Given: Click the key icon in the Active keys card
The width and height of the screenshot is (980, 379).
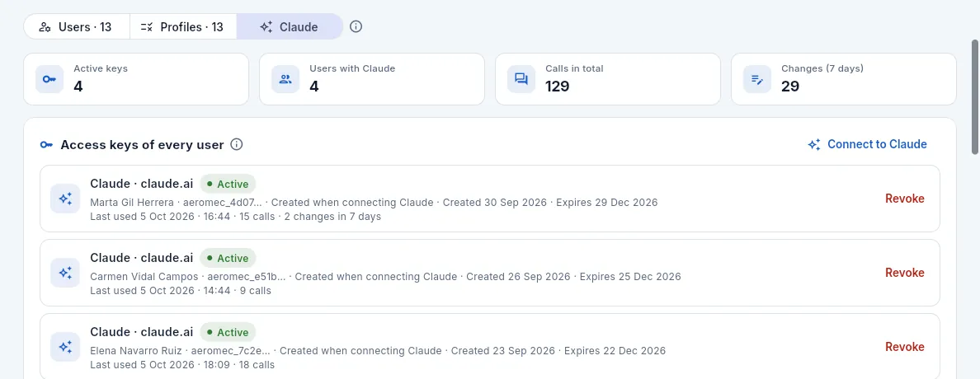Looking at the screenshot, I should [x=49, y=79].
